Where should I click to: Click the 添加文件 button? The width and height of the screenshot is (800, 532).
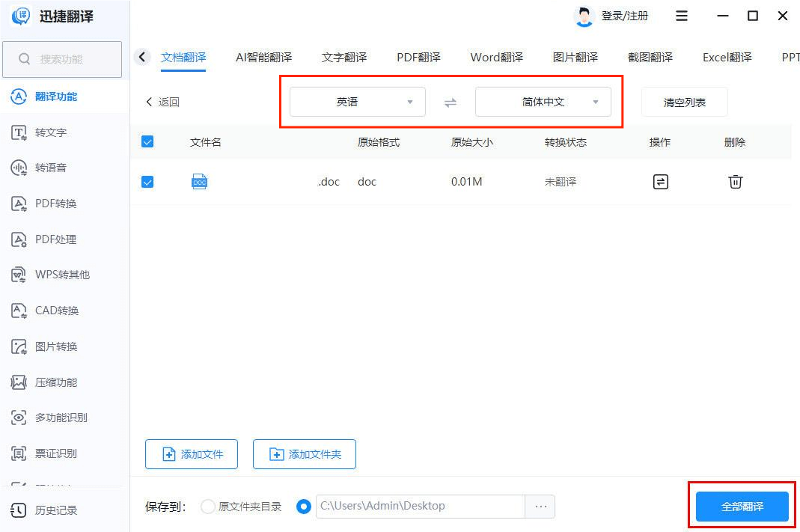coord(192,454)
